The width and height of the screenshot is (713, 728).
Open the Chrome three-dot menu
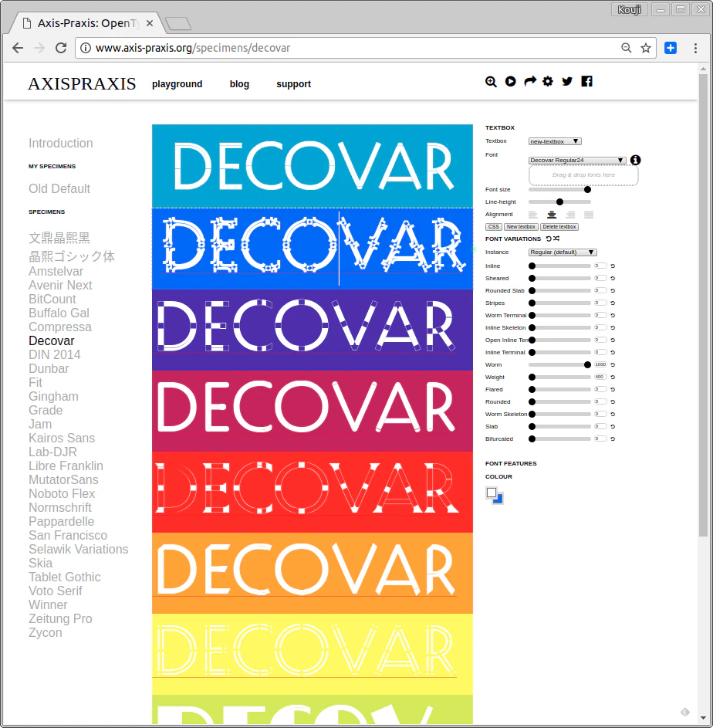point(695,48)
